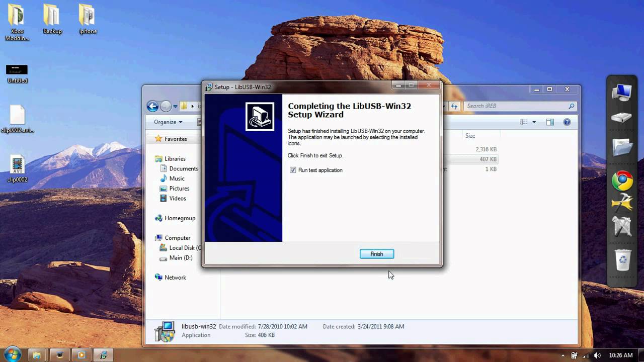Image resolution: width=644 pixels, height=362 pixels.
Task: Open the Music library
Action: click(x=172, y=178)
